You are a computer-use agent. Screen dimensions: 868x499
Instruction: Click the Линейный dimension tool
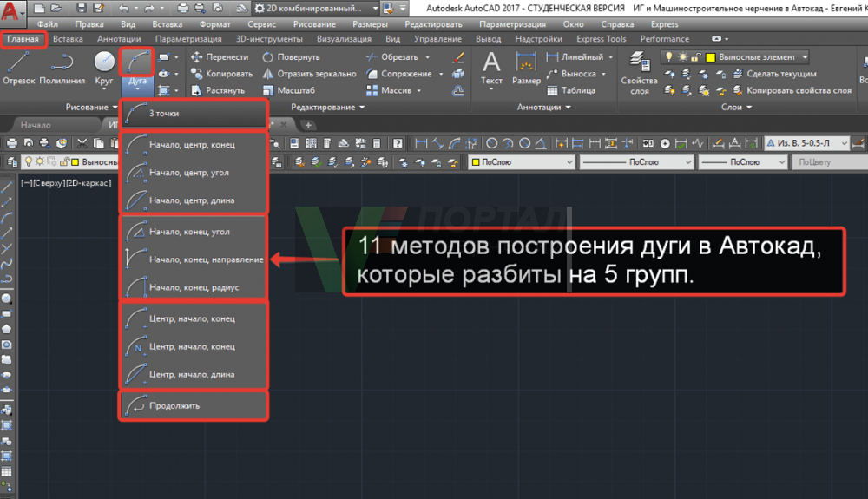click(x=575, y=57)
